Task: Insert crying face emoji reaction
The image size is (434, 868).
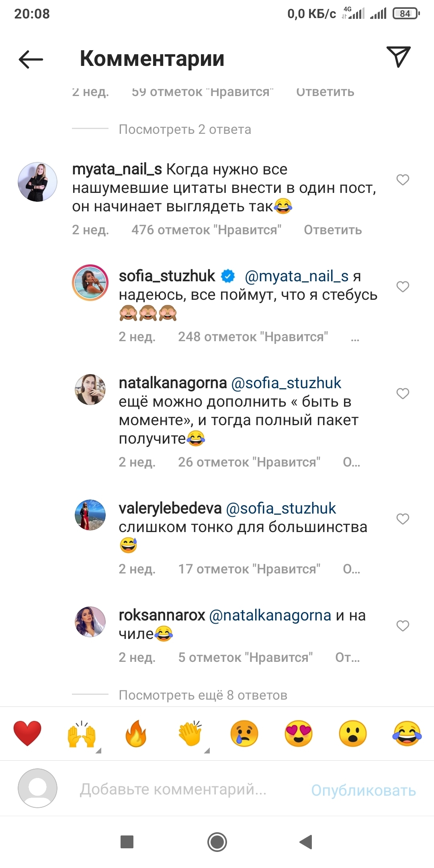Action: pyautogui.click(x=244, y=733)
